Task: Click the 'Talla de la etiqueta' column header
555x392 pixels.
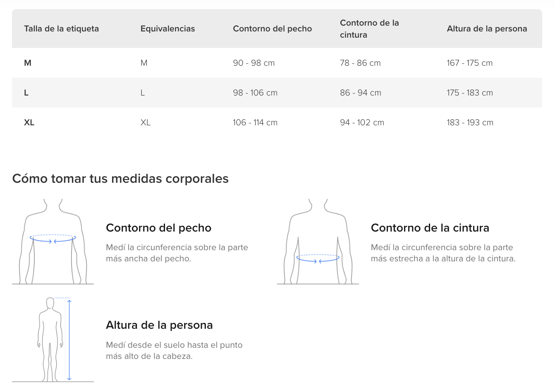Action: (61, 29)
